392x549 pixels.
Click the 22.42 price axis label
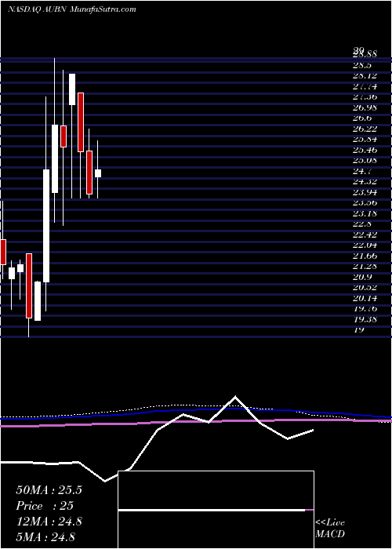[x=365, y=235]
